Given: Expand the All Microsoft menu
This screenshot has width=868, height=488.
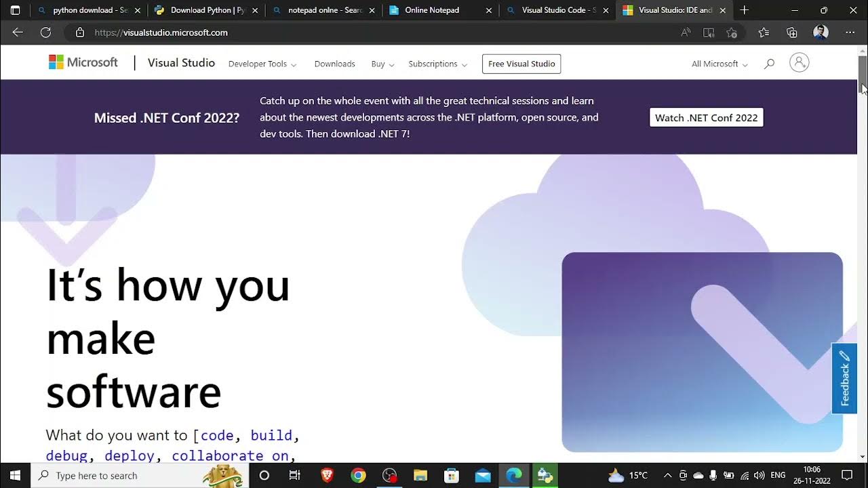Looking at the screenshot, I should coord(719,64).
